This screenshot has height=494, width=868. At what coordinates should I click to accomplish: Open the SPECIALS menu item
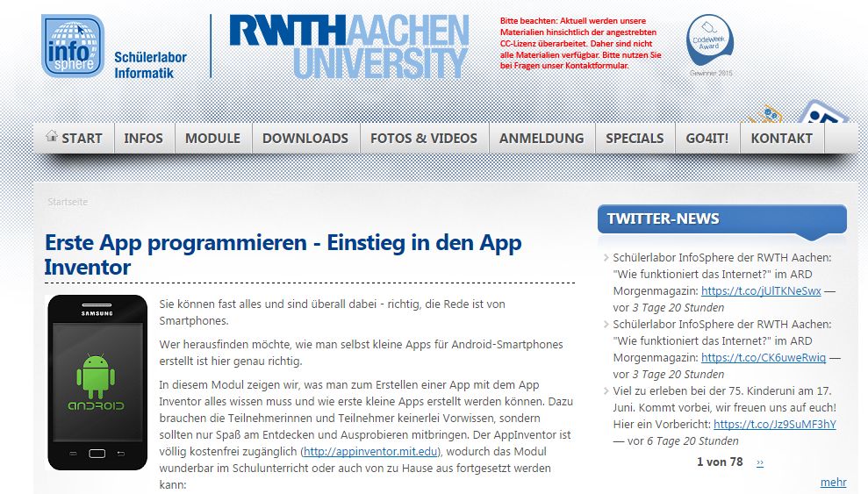635,139
